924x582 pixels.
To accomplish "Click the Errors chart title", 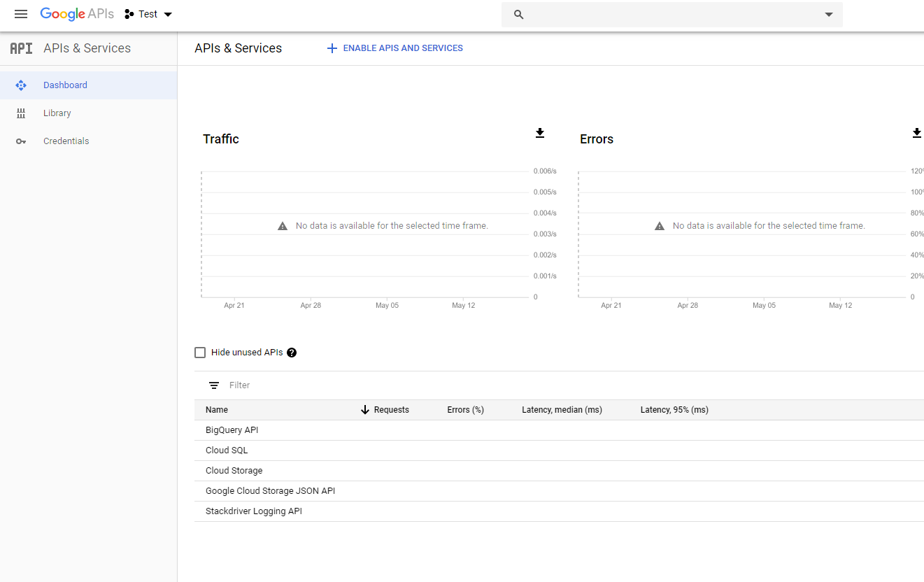I will pos(597,139).
